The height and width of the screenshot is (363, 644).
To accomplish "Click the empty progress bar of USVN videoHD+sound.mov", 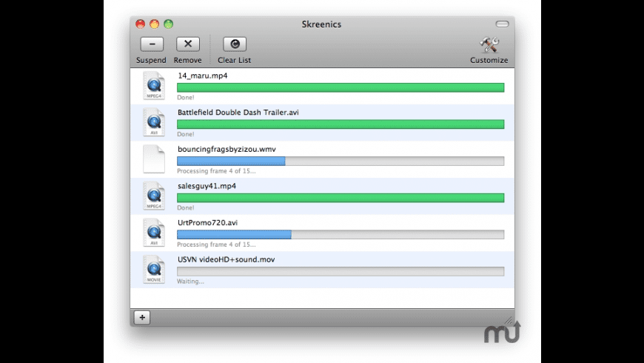I will 341,271.
